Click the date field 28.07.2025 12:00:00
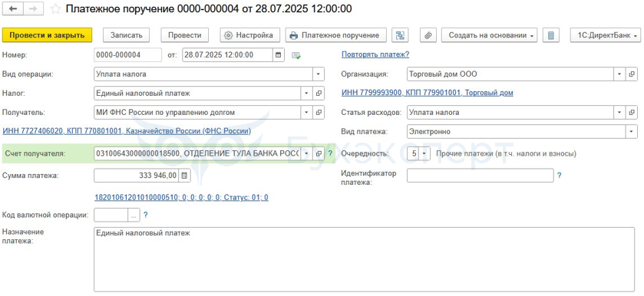The width and height of the screenshot is (644, 296). 227,55
